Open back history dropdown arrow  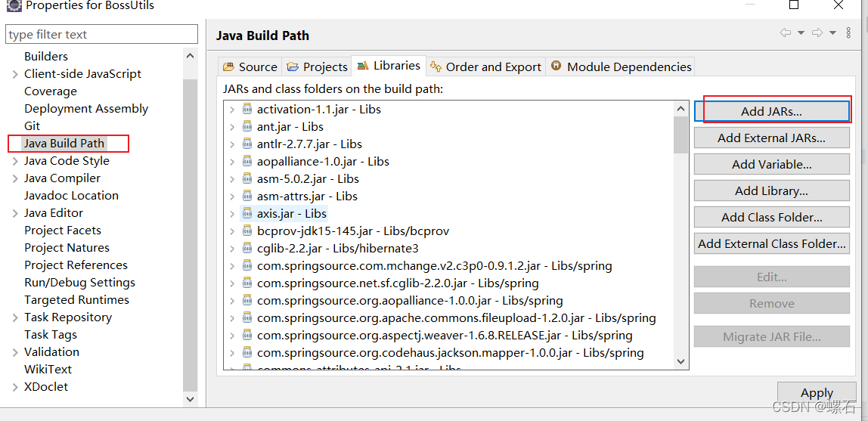(x=801, y=33)
